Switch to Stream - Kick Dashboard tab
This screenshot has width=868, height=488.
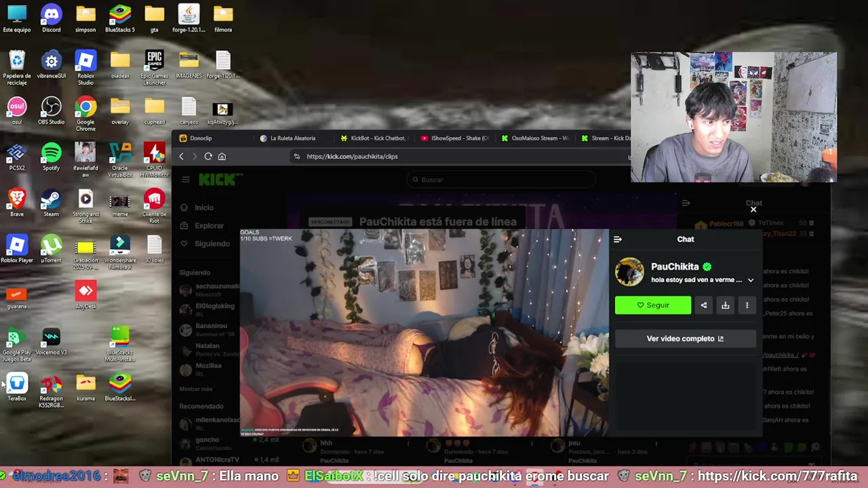(x=606, y=138)
